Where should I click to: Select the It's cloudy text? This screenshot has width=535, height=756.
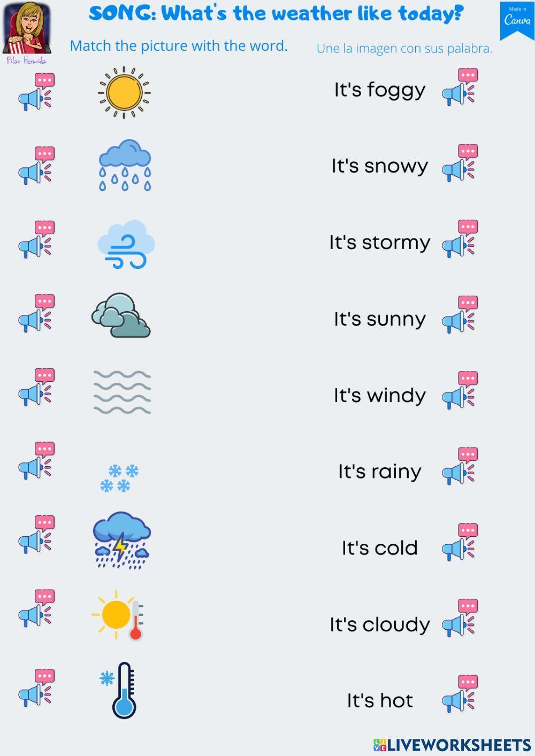point(380,624)
